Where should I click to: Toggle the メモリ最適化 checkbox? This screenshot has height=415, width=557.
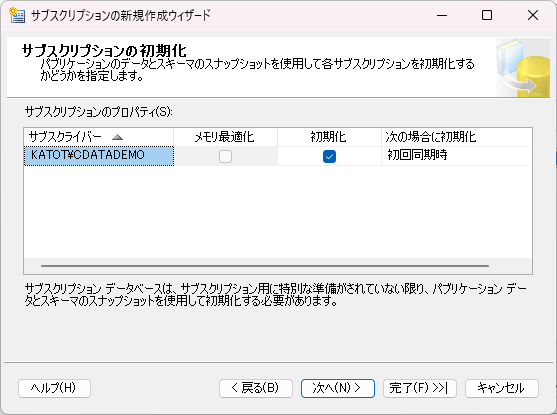[225, 156]
